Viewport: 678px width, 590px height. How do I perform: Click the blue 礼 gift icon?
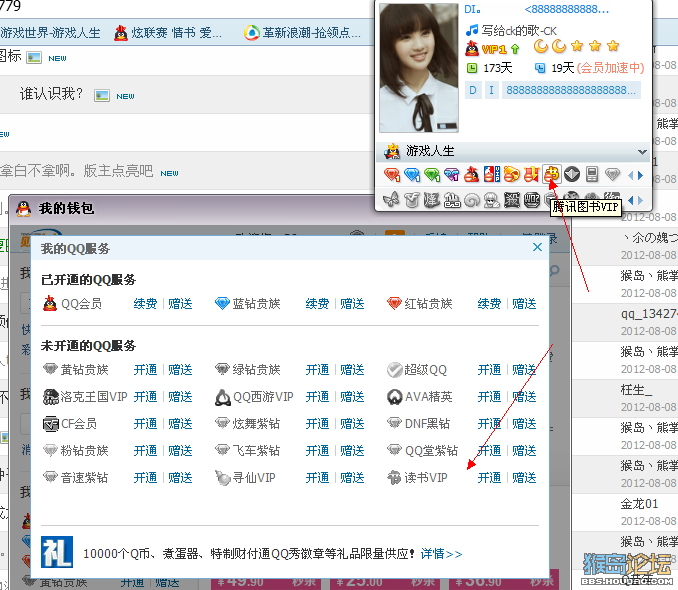[57, 552]
